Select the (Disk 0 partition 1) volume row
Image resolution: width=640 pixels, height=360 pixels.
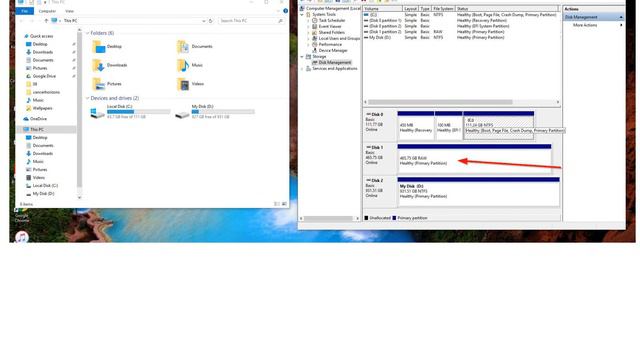pos(460,20)
